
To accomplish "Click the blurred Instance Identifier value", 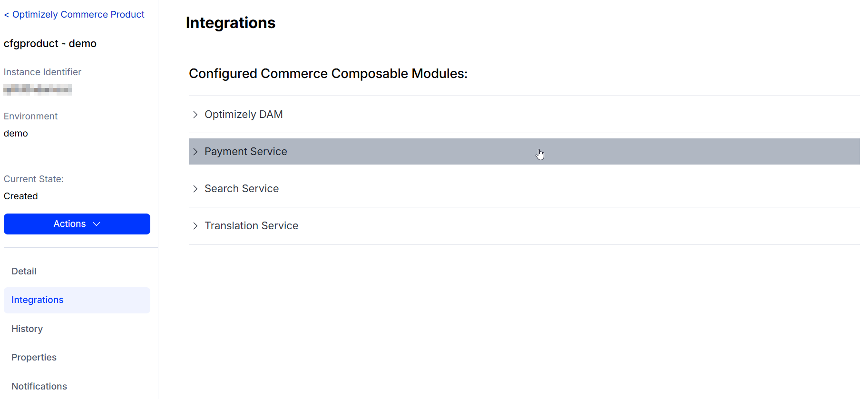I will coord(38,89).
